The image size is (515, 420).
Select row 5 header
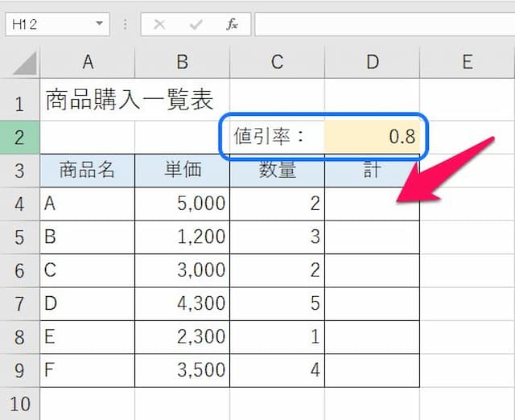coord(19,237)
